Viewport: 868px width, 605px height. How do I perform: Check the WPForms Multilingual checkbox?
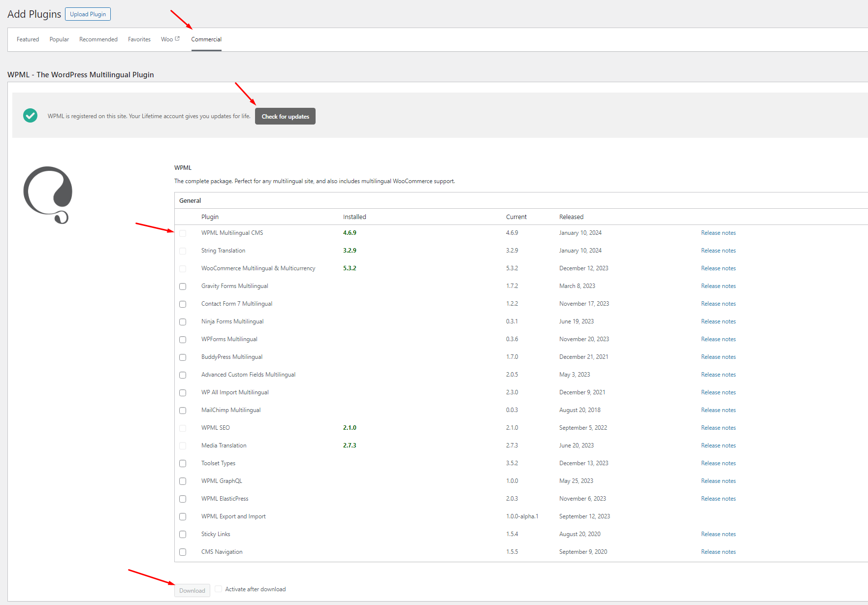[183, 340]
